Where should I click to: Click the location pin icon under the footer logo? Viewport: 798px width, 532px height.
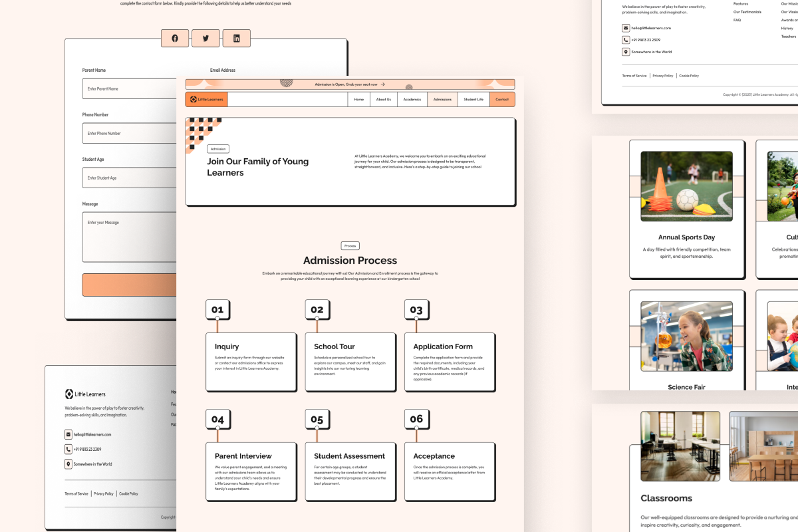pyautogui.click(x=68, y=464)
